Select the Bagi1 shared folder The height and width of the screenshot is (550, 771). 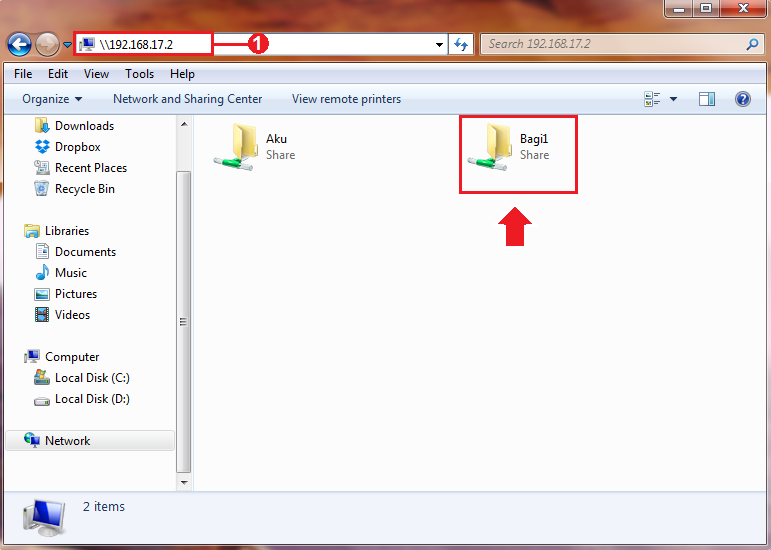pos(509,147)
